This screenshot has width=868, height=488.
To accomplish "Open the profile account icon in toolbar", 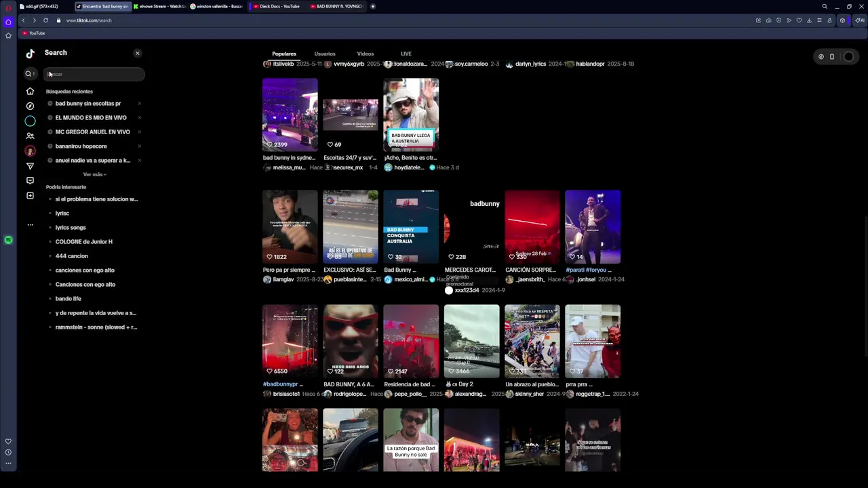I will click(829, 20).
